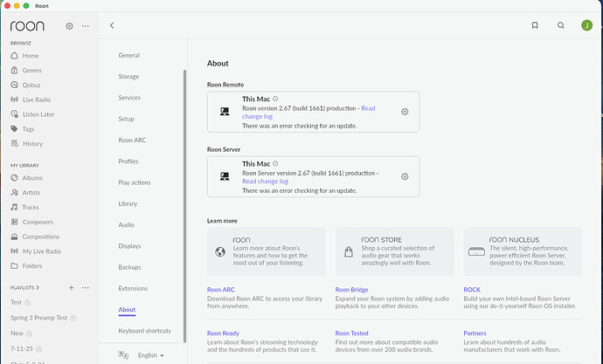Select Library settings tab
This screenshot has width=603, height=364.
(128, 203)
